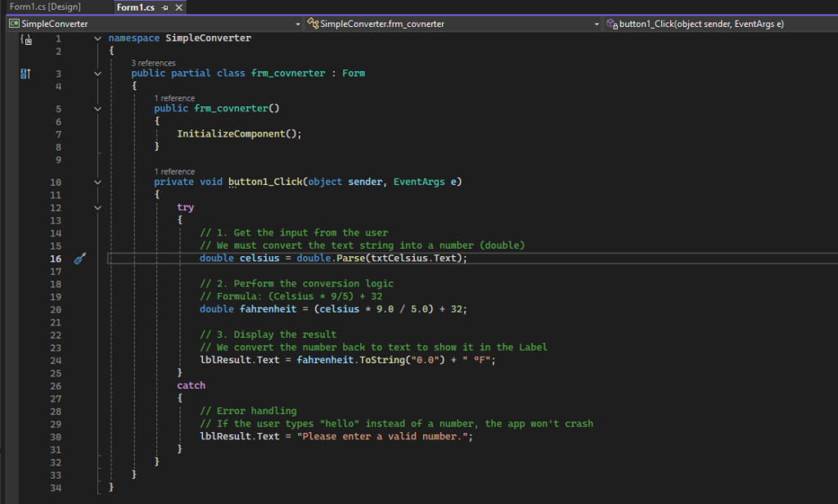The height and width of the screenshot is (504, 838).
Task: Click the inheritance margin icon beside line 3
Action: coord(25,74)
